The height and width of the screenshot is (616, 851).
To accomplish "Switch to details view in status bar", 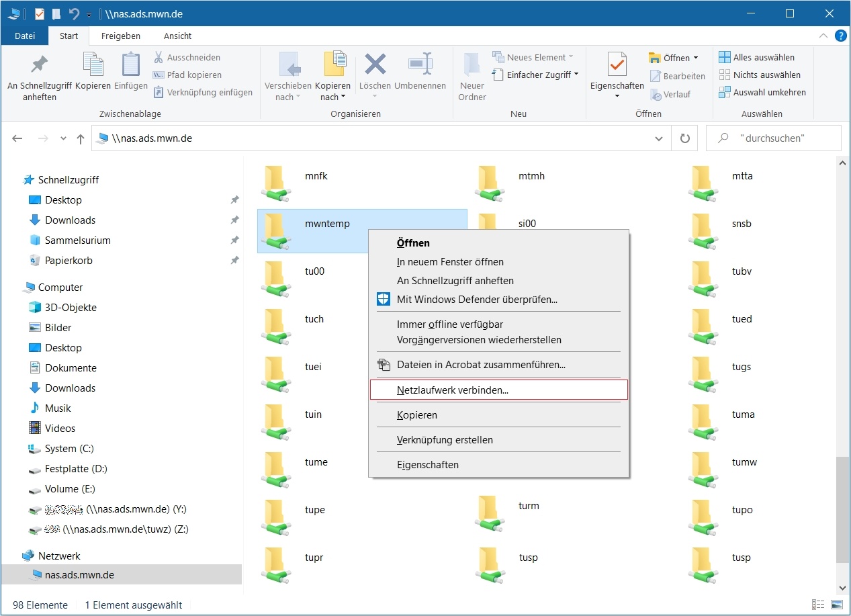I will (818, 605).
